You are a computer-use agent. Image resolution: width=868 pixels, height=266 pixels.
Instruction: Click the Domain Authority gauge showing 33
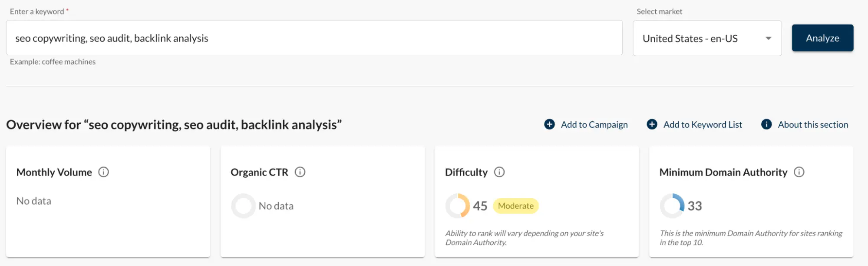pyautogui.click(x=672, y=206)
